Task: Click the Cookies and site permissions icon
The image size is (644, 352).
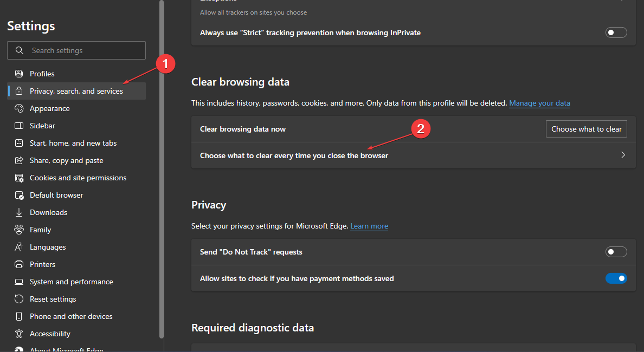Action: 19,178
